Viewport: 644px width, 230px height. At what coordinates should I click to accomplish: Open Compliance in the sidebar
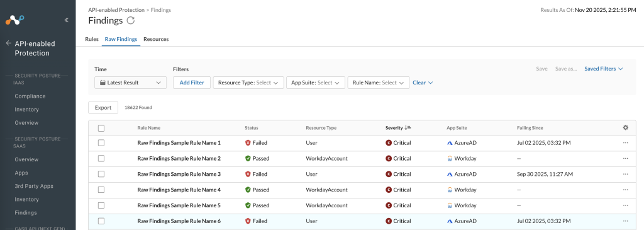pos(30,96)
